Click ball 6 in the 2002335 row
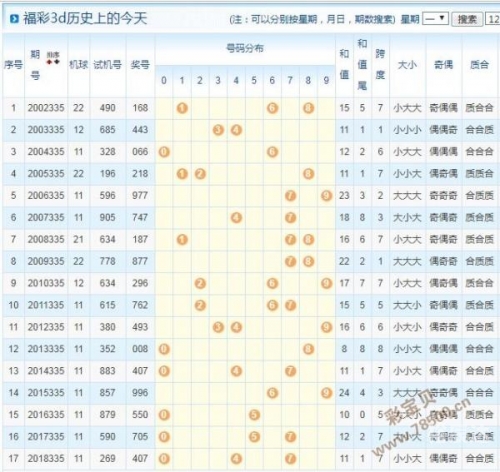The width and height of the screenshot is (500, 472). pos(272,108)
